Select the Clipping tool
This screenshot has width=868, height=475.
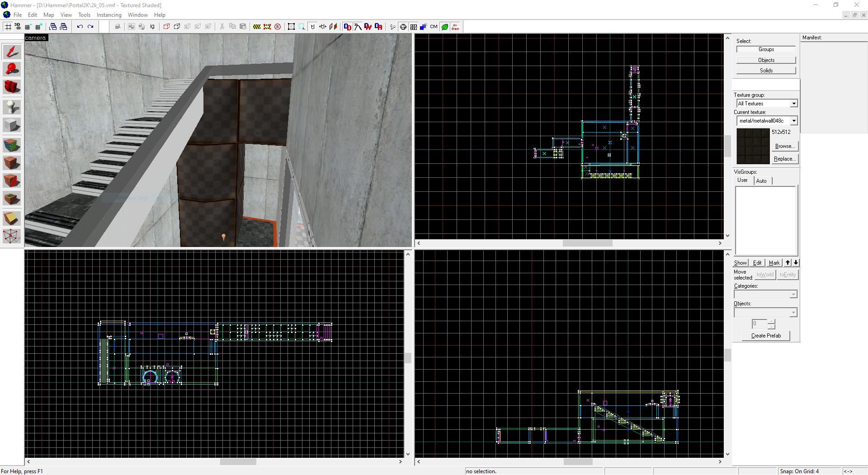[x=12, y=218]
